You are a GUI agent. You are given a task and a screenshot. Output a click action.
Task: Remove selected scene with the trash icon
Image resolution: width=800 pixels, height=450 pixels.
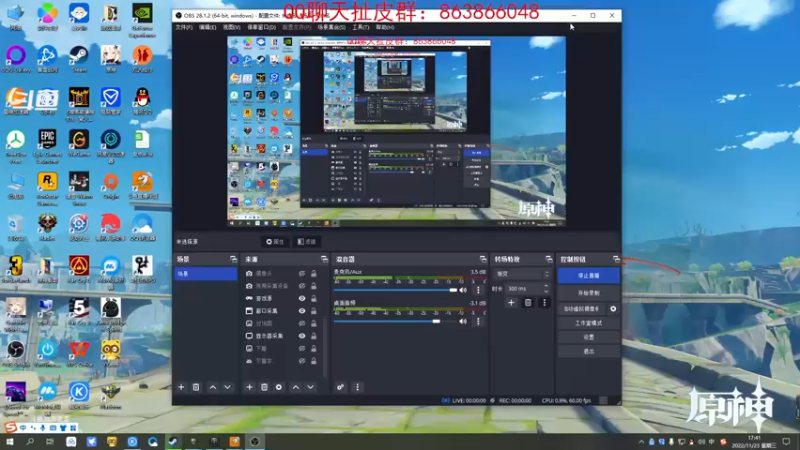click(x=196, y=387)
